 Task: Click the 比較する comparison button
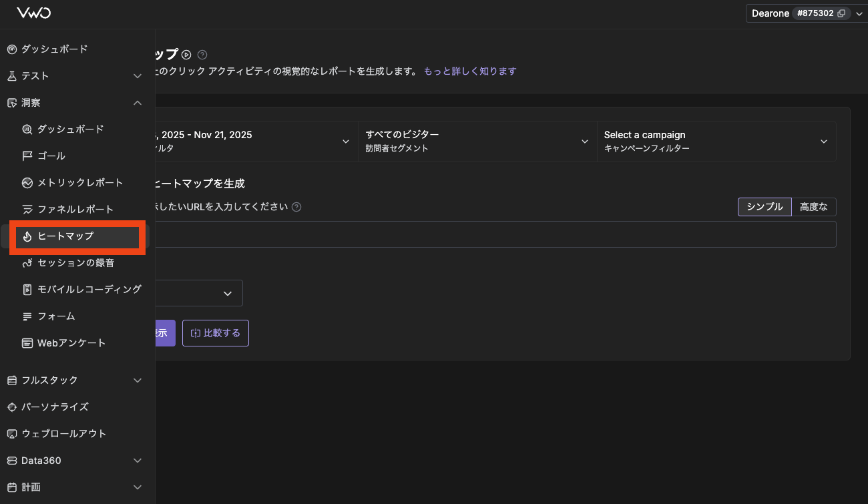(215, 332)
